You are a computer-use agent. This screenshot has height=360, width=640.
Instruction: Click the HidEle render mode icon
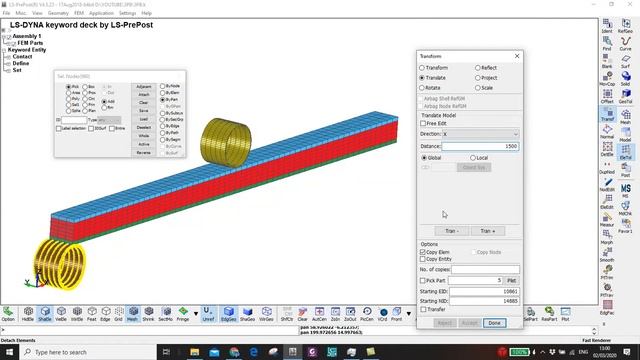pyautogui.click(x=28, y=314)
